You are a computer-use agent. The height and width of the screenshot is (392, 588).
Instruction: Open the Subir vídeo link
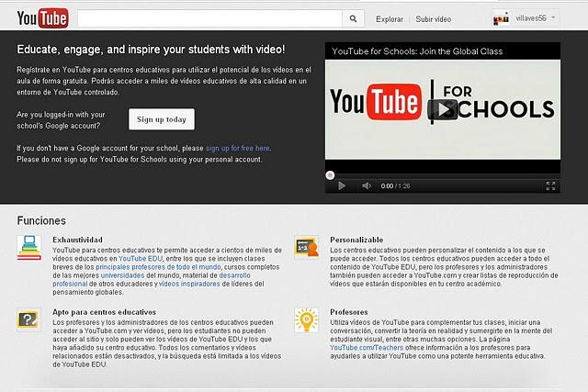[433, 19]
